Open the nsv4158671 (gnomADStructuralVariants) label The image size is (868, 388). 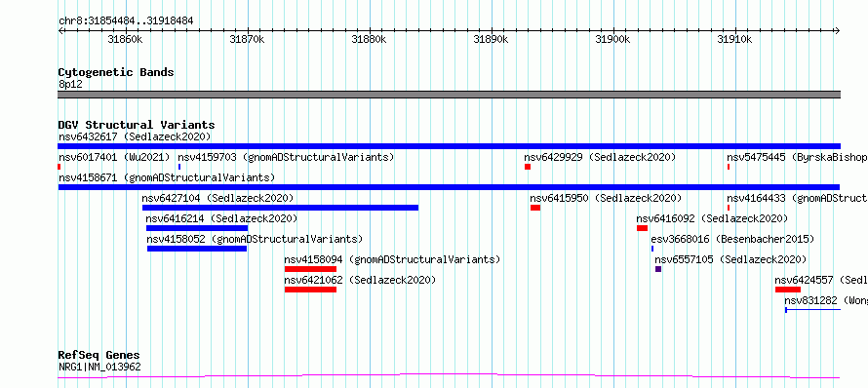point(167,177)
